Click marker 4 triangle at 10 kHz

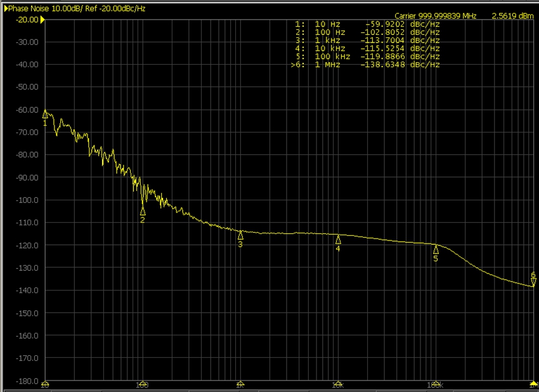[x=338, y=240]
